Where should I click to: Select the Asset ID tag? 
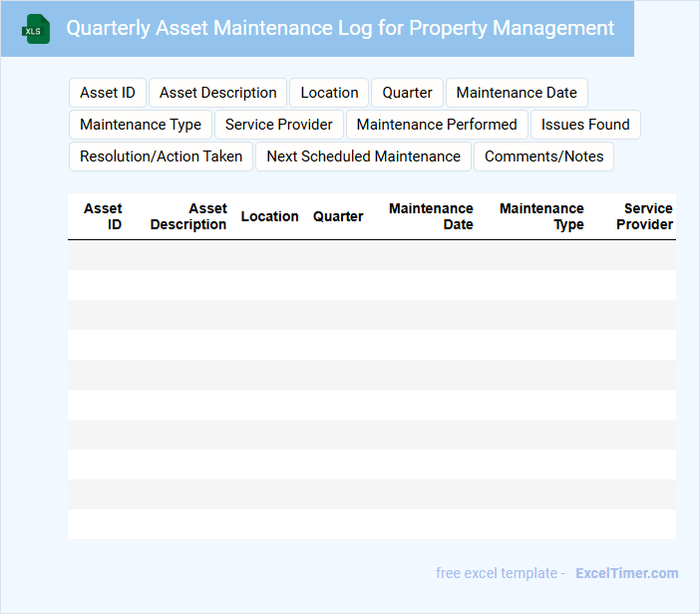click(x=108, y=93)
